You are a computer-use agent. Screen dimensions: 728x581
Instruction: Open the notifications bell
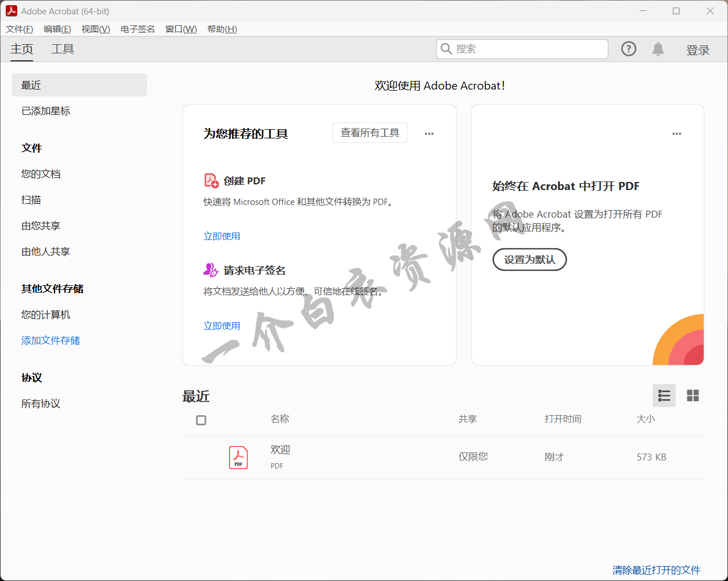coord(658,49)
